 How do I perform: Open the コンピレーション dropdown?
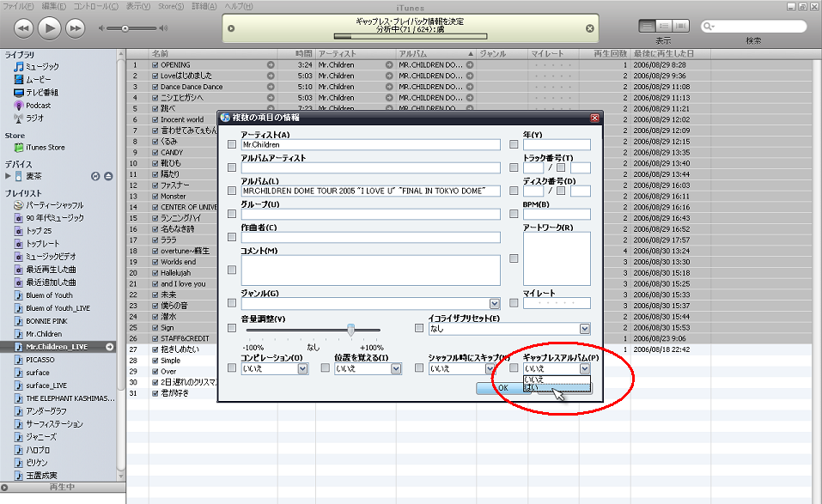pos(302,369)
